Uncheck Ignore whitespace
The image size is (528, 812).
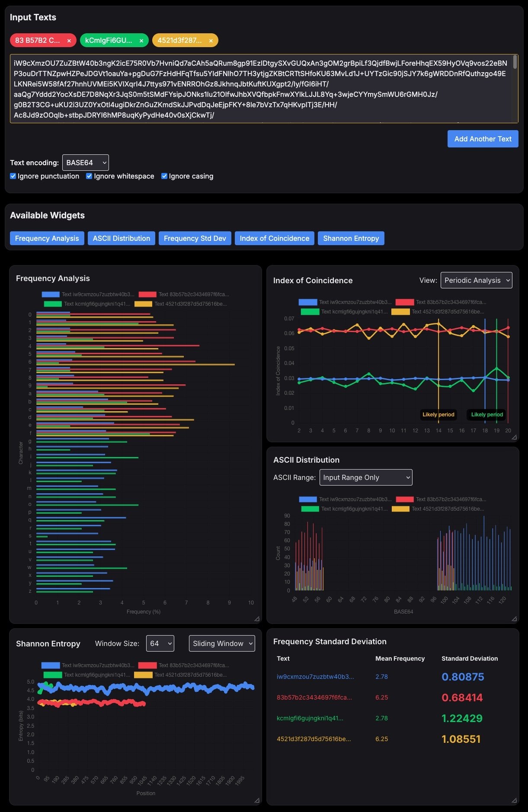click(89, 176)
